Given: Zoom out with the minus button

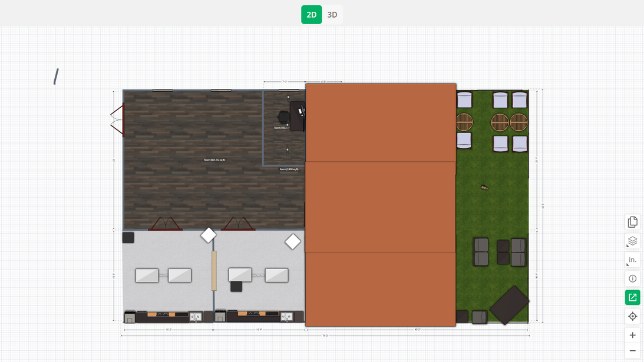Looking at the screenshot, I should (x=632, y=351).
